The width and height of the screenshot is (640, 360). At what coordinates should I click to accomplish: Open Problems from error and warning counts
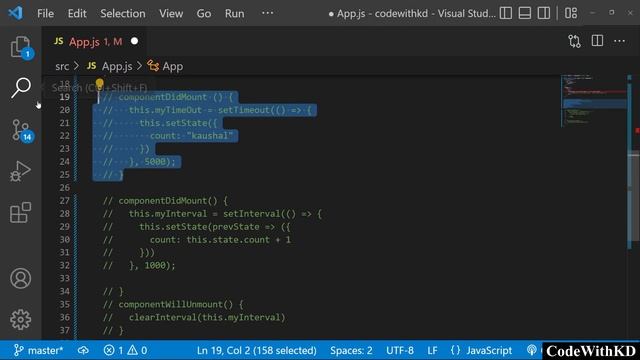(125, 350)
